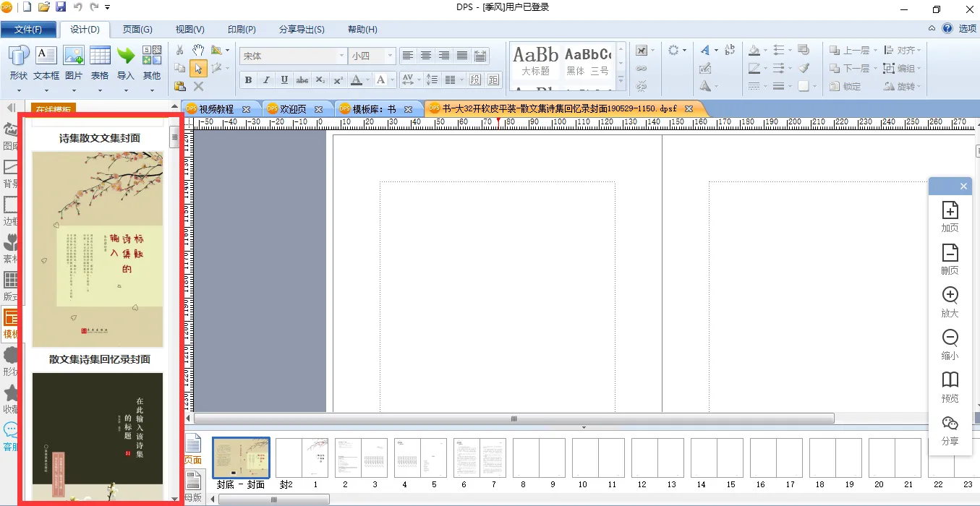Click the 导入 green arrow import icon

click(126, 63)
